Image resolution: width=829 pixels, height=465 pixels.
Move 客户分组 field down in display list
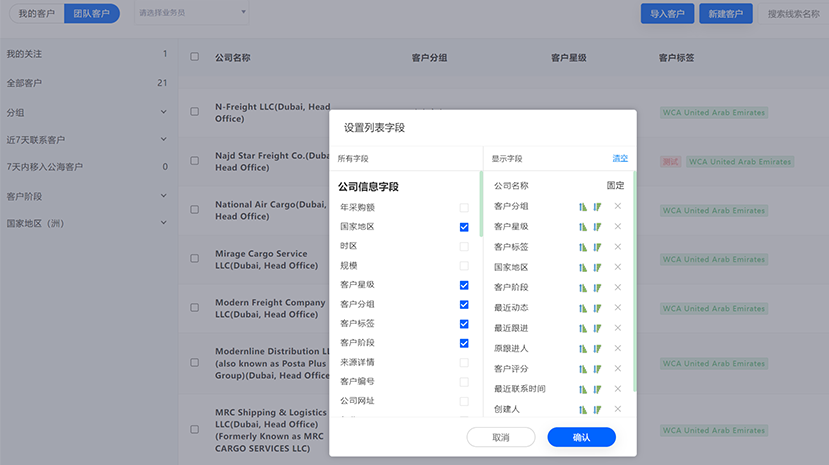tap(597, 207)
